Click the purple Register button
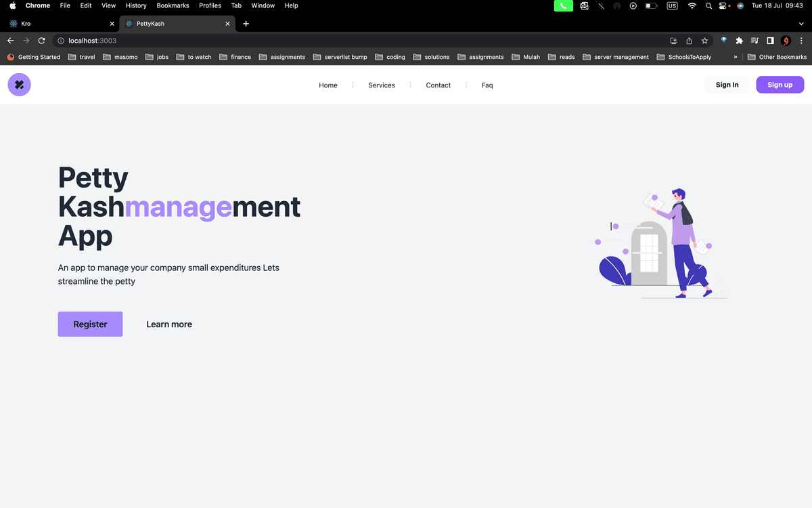The width and height of the screenshot is (812, 508). [90, 324]
